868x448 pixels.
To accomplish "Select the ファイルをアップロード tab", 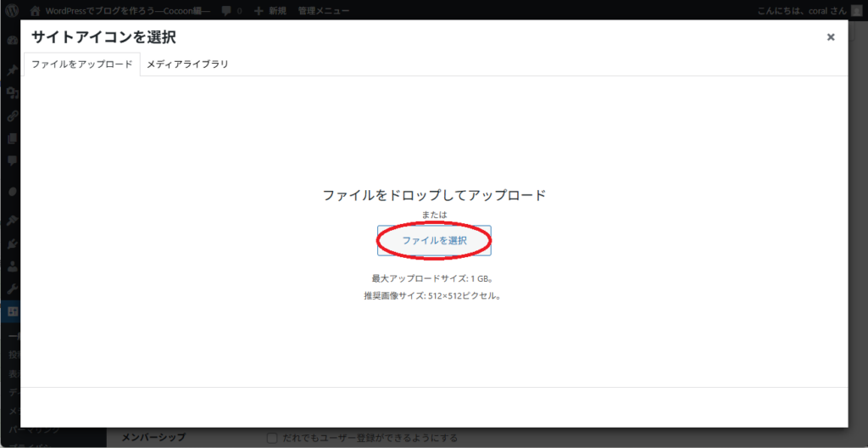I will pos(82,64).
